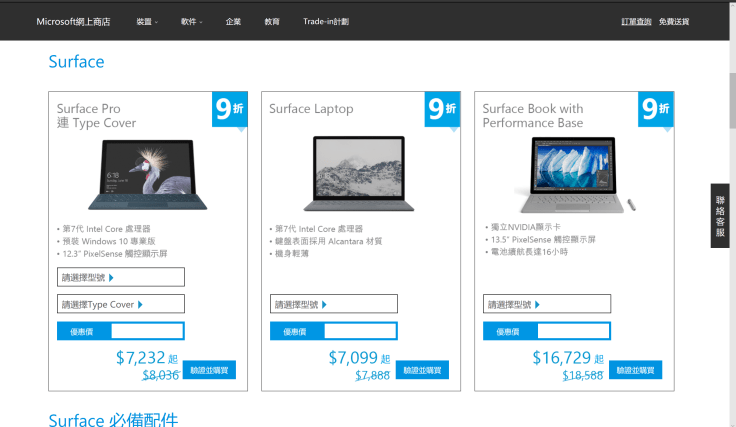Open Surface Pro 請選擇型號 model dropdown
Viewport: 736px width, 427px height.
121,277
